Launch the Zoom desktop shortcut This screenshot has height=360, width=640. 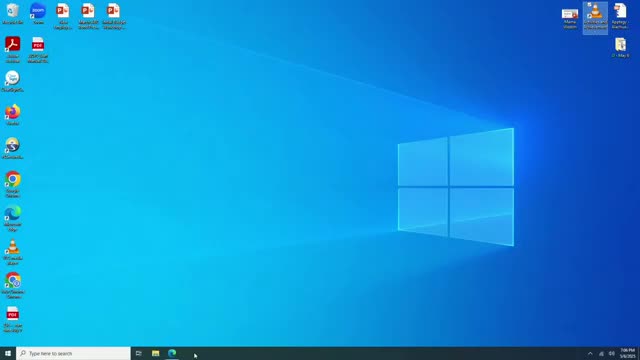(38, 13)
